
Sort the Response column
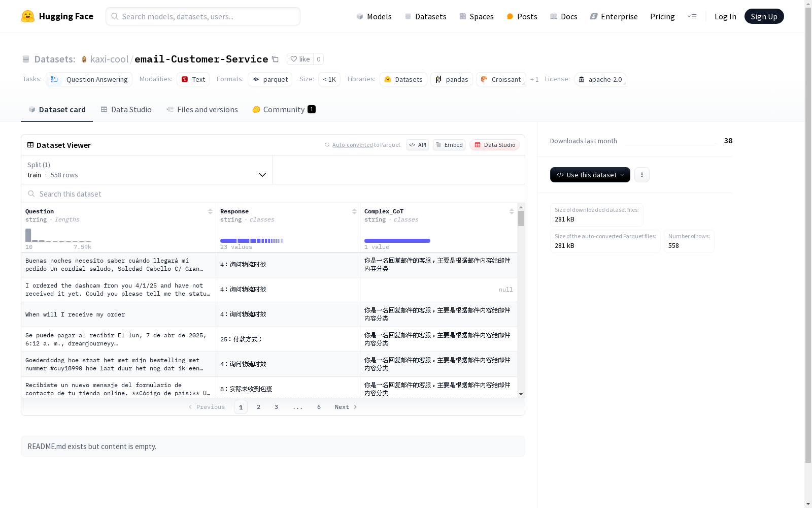coord(354,211)
